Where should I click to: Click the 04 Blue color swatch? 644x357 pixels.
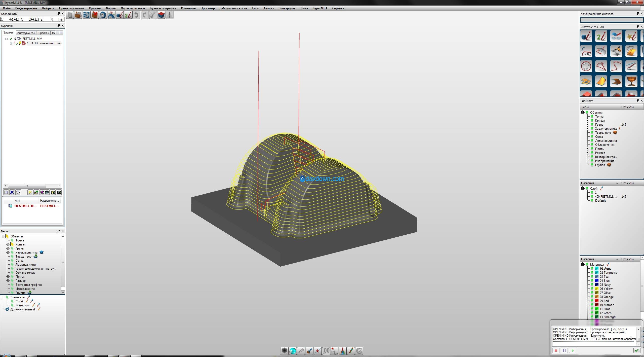click(596, 281)
